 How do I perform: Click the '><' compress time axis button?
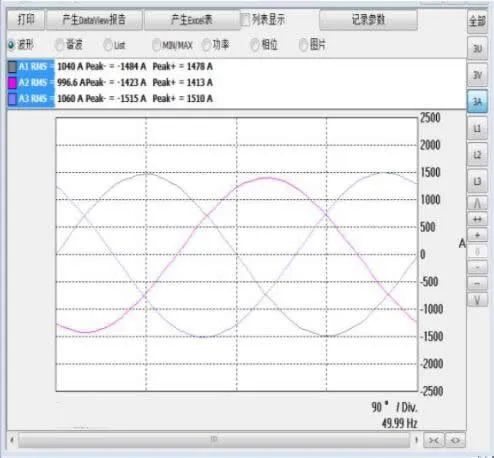pos(434,440)
